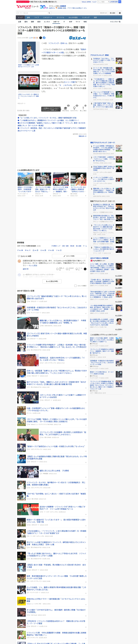Open the article comment count icon (34)

point(31,38)
